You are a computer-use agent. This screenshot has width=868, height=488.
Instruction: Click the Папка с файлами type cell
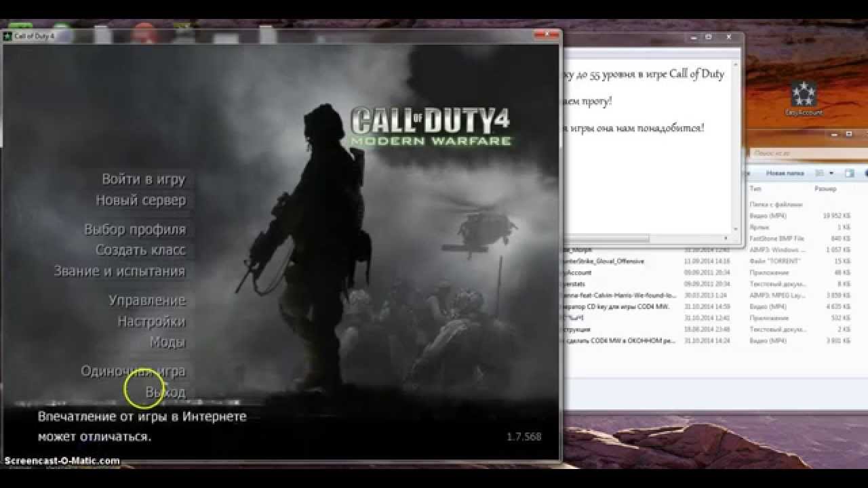[776, 204]
